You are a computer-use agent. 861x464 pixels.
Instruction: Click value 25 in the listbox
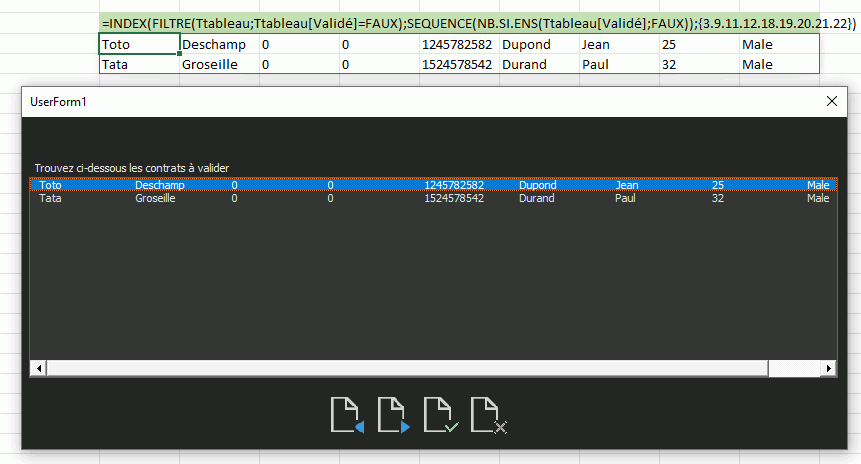pos(718,185)
